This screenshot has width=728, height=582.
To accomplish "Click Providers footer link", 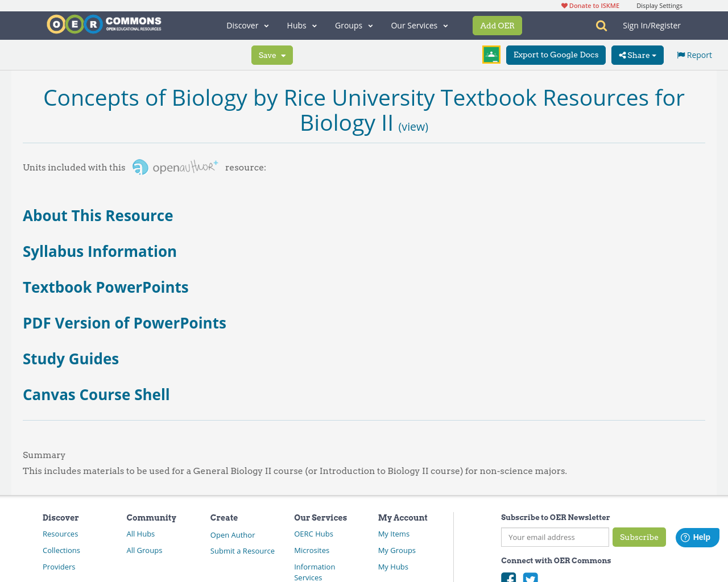I will point(59,567).
